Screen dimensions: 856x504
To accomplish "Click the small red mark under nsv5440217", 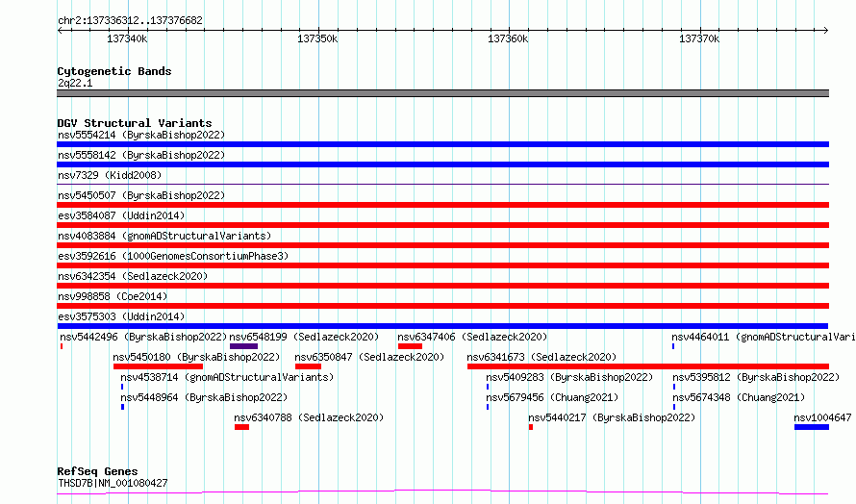I will [x=531, y=427].
